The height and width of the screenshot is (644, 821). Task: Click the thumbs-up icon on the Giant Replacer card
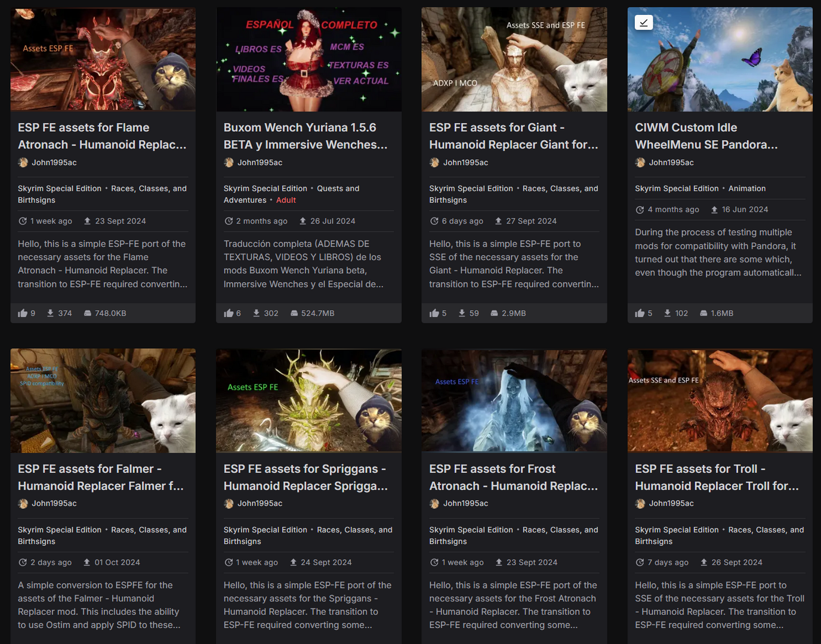(434, 313)
